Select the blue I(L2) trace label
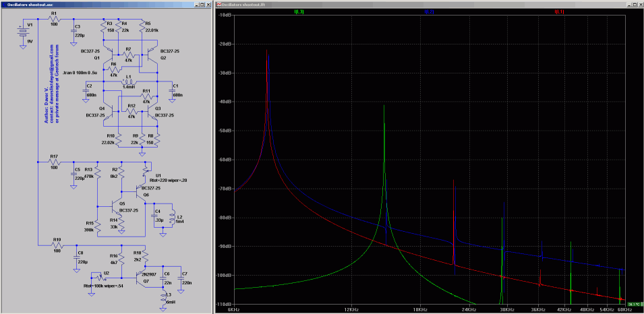 point(429,11)
